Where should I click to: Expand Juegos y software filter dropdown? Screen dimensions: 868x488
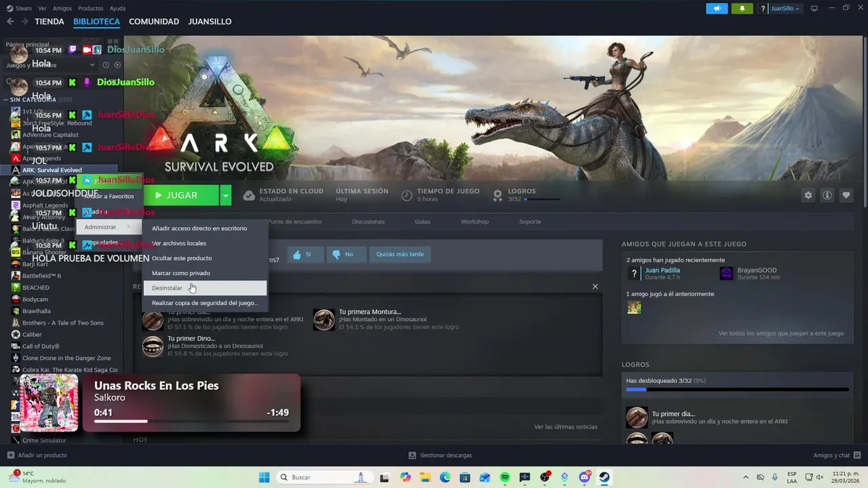[93, 65]
